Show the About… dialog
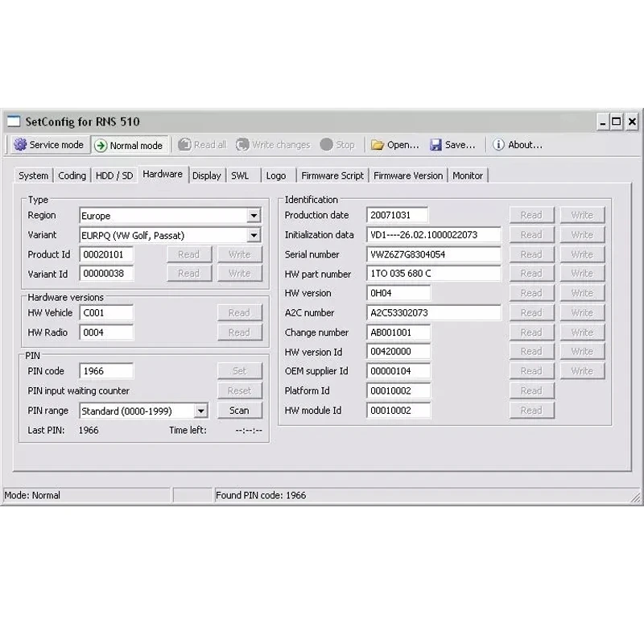644x644 pixels. click(518, 145)
